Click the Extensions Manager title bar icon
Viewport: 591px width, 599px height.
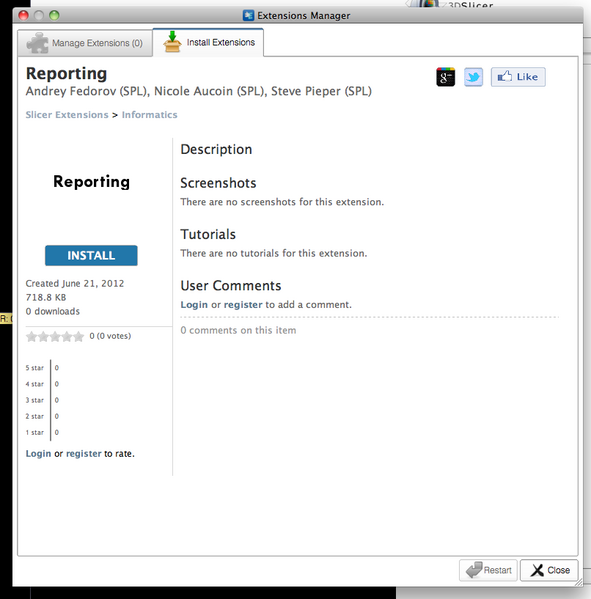pyautogui.click(x=248, y=15)
